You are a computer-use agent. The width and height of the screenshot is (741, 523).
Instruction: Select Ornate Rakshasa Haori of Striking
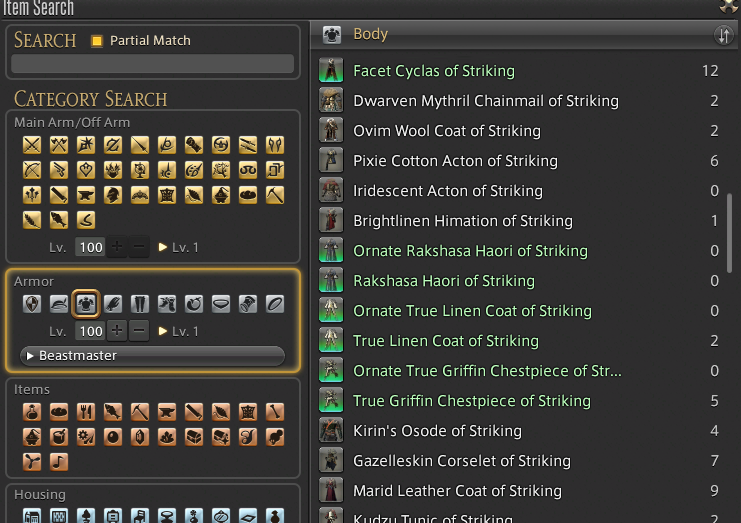coord(519,251)
